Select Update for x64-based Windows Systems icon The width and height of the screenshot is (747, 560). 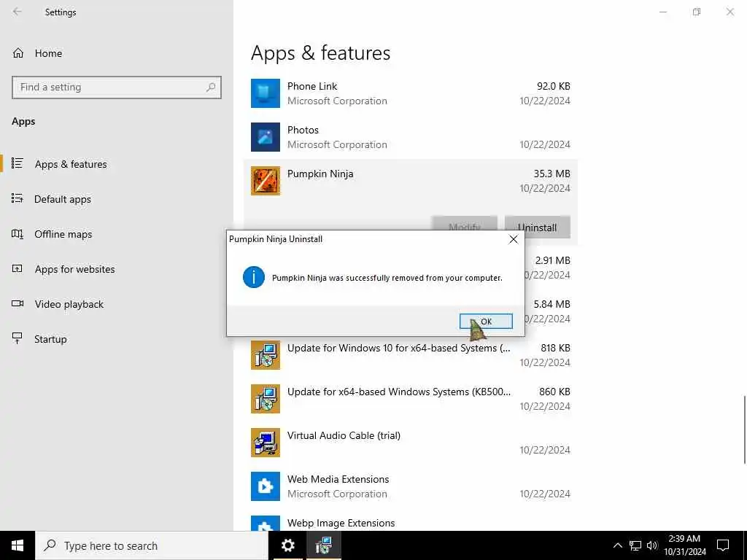click(266, 399)
